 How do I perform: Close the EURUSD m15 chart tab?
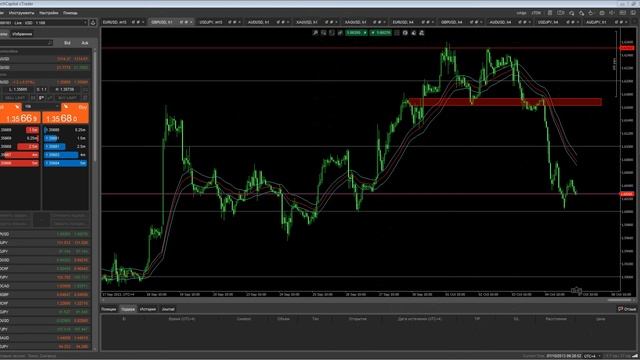coord(143,22)
